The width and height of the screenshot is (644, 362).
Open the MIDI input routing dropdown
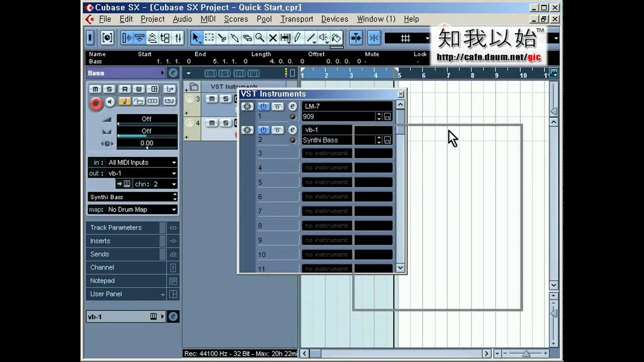[x=133, y=162]
